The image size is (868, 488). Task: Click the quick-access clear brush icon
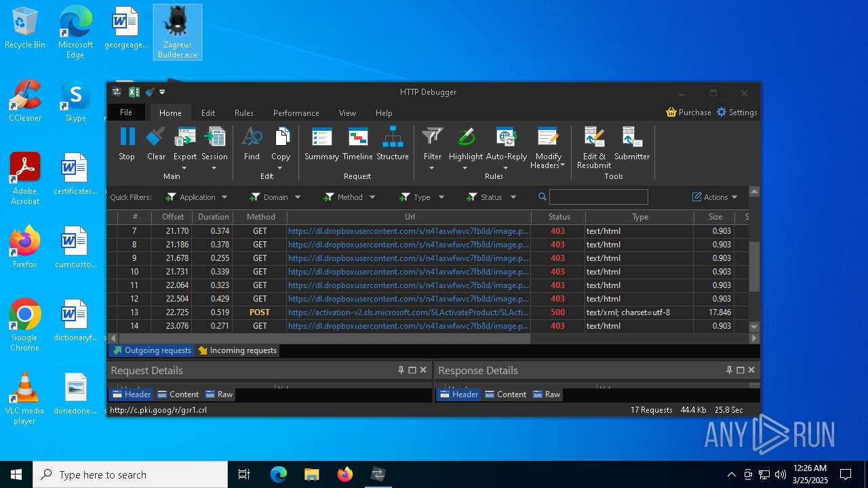[150, 92]
